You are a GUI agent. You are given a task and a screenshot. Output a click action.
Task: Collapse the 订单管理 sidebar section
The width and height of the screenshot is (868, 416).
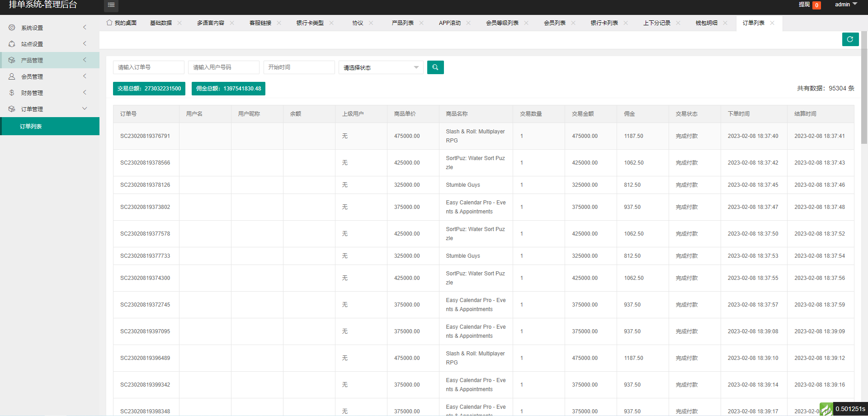pos(85,109)
